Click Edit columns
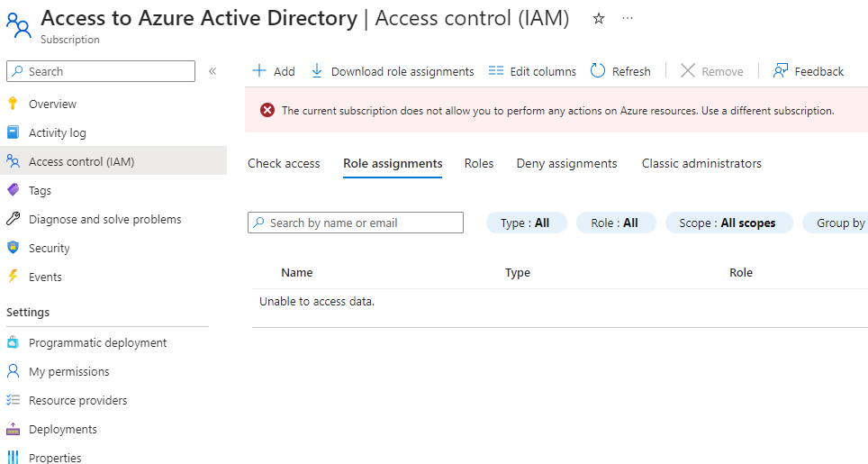Viewport: 868px width, 464px height. (x=543, y=71)
